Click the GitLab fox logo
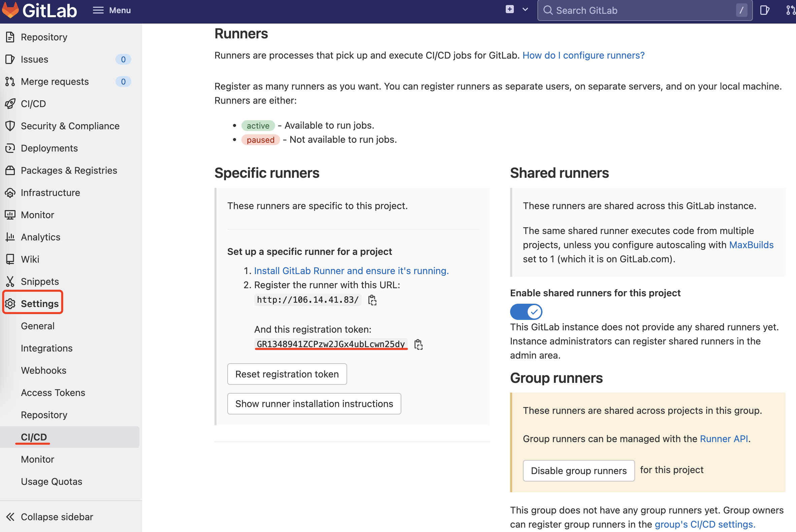 click(10, 10)
